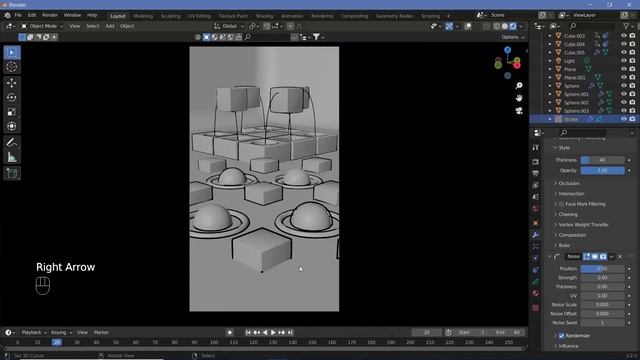Hide Cube.003 with its eye icon
Screen dimensions: 640x360
(623, 36)
